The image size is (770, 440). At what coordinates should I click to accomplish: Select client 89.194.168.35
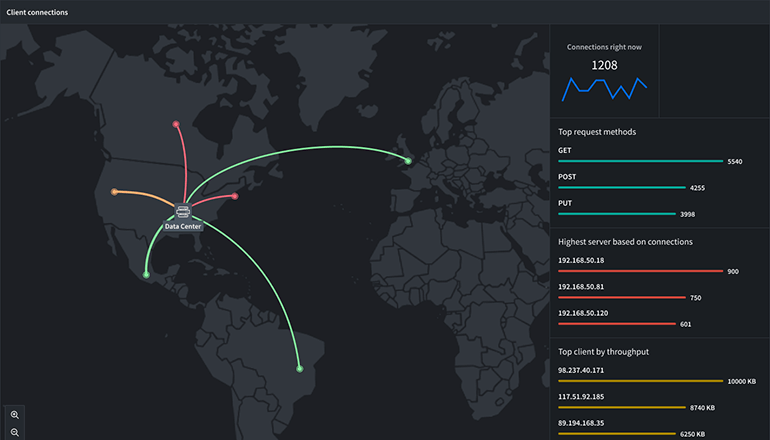(581, 423)
